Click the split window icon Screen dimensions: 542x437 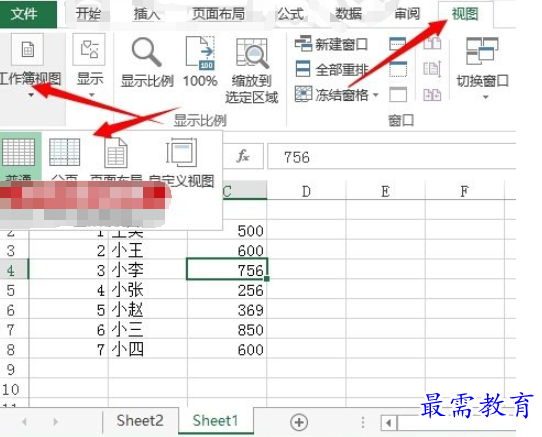pyautogui.click(x=398, y=44)
